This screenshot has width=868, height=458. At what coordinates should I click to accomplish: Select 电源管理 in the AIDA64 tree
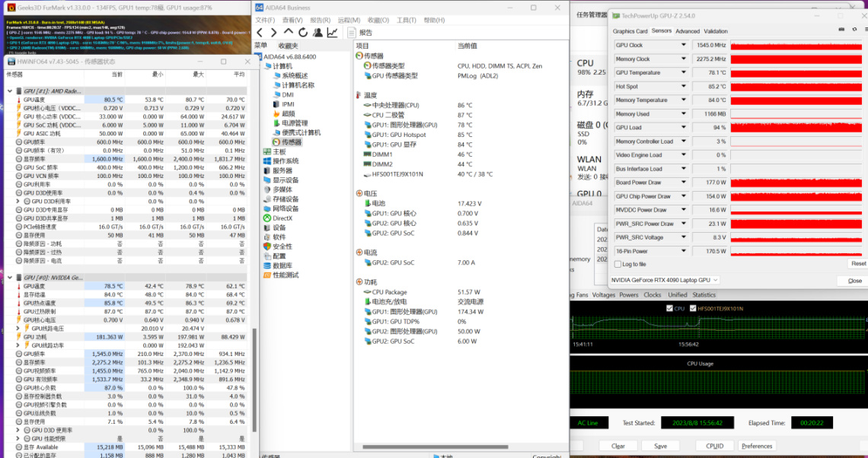pos(294,123)
